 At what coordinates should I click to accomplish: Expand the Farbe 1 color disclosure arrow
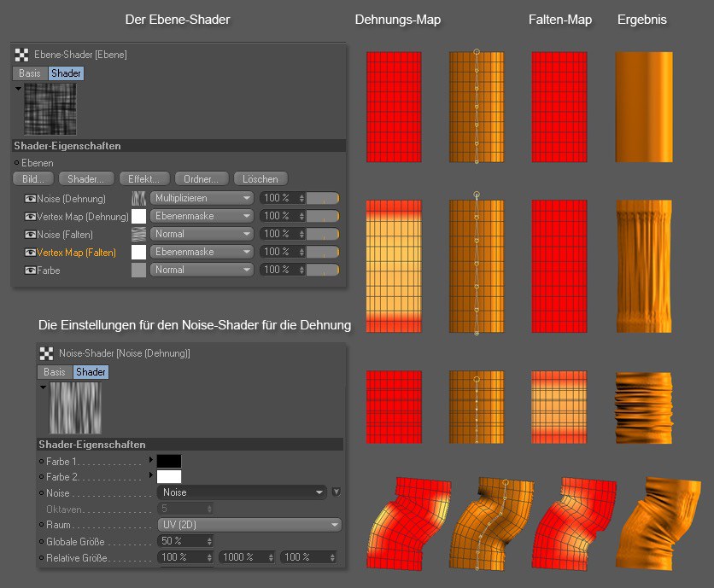tap(151, 461)
